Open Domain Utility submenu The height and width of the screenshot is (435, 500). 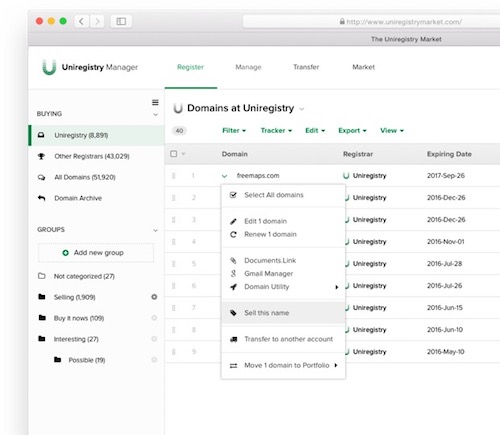283,287
